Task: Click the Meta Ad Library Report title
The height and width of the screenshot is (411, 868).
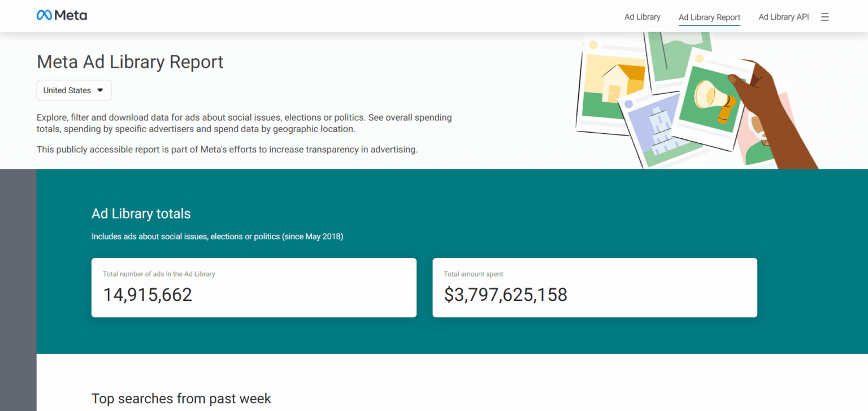Action: point(130,62)
